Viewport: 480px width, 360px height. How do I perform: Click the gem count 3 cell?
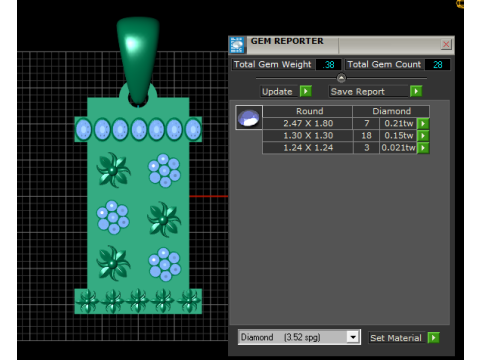pos(366,148)
